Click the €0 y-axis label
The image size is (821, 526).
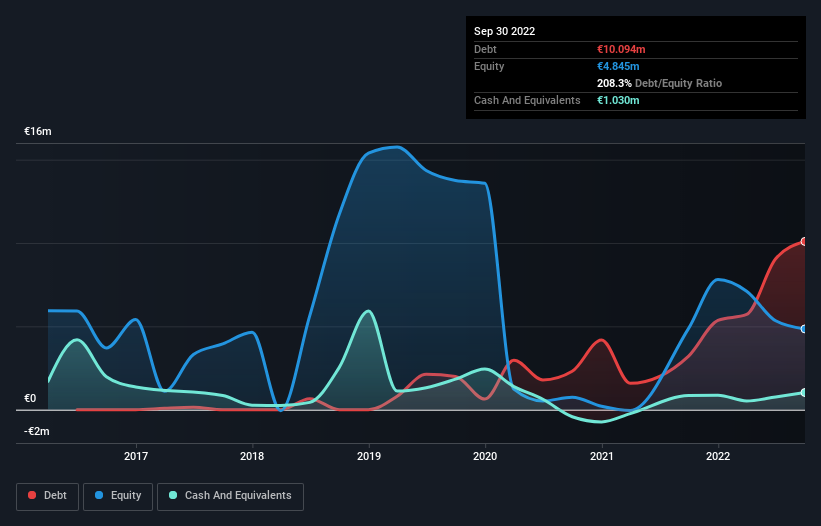pyautogui.click(x=30, y=399)
